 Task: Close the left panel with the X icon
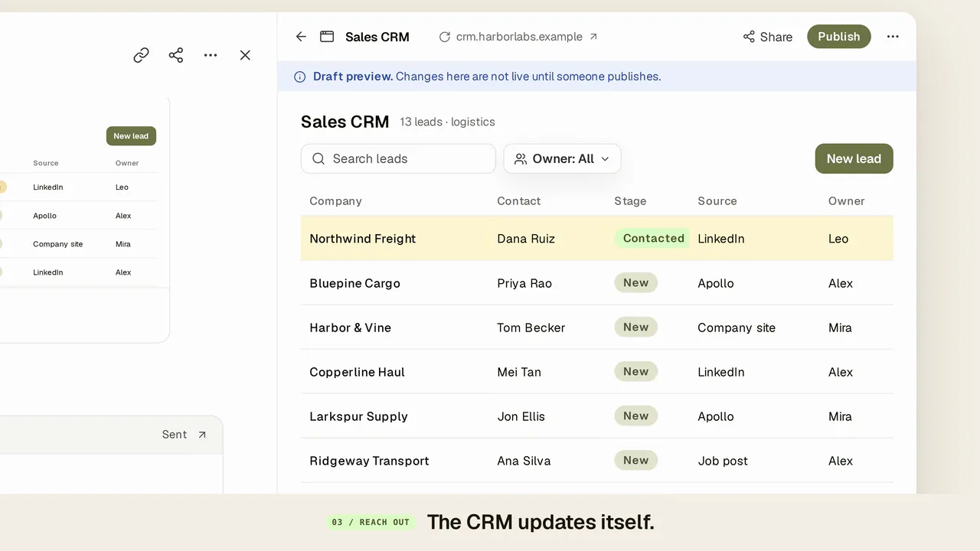[245, 55]
